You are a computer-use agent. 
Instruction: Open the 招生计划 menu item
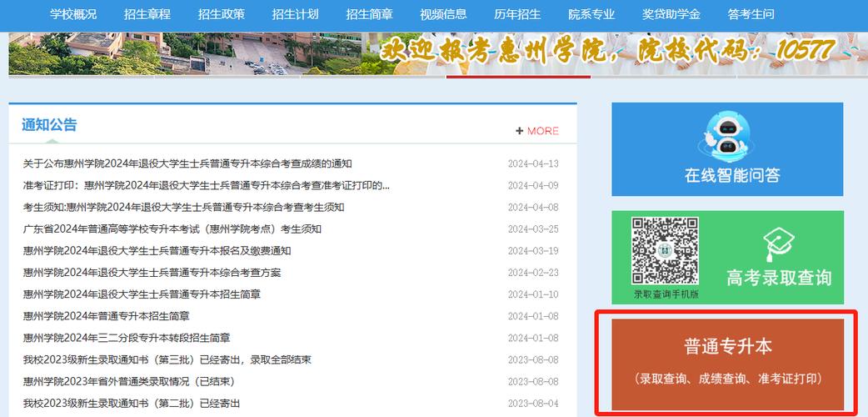pyautogui.click(x=295, y=14)
